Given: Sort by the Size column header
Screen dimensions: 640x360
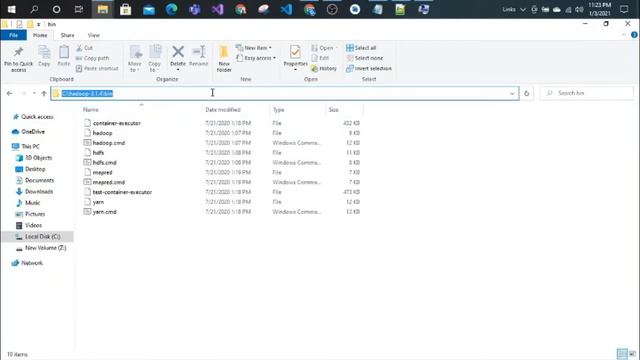Looking at the screenshot, I should 334,110.
